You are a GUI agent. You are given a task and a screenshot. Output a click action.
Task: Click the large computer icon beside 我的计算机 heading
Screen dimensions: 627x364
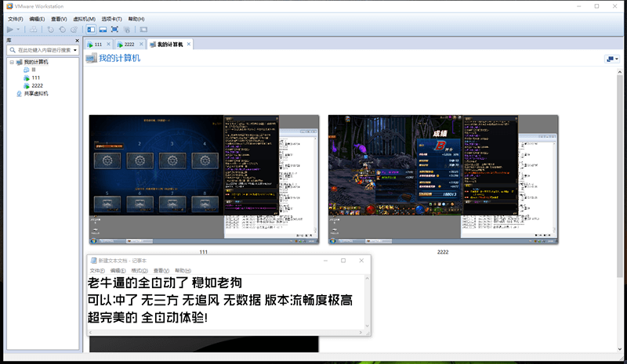[91, 59]
